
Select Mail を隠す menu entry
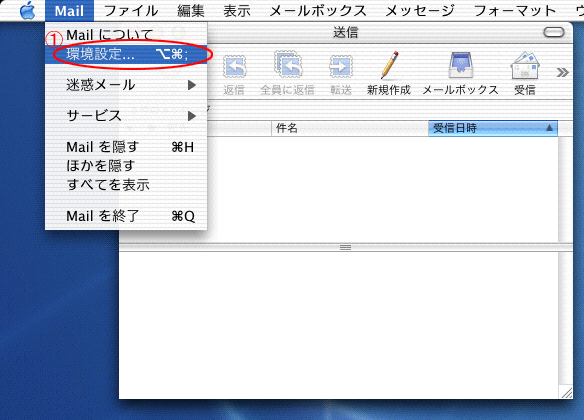[126, 147]
